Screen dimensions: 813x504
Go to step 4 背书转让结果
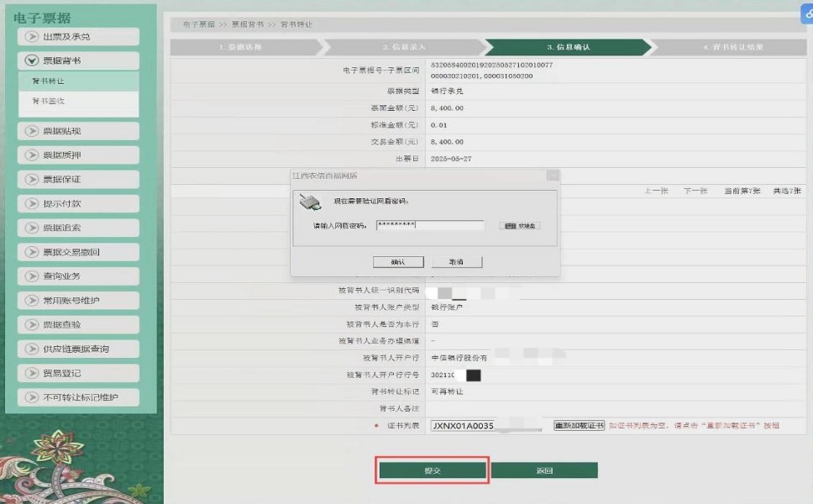click(732, 47)
